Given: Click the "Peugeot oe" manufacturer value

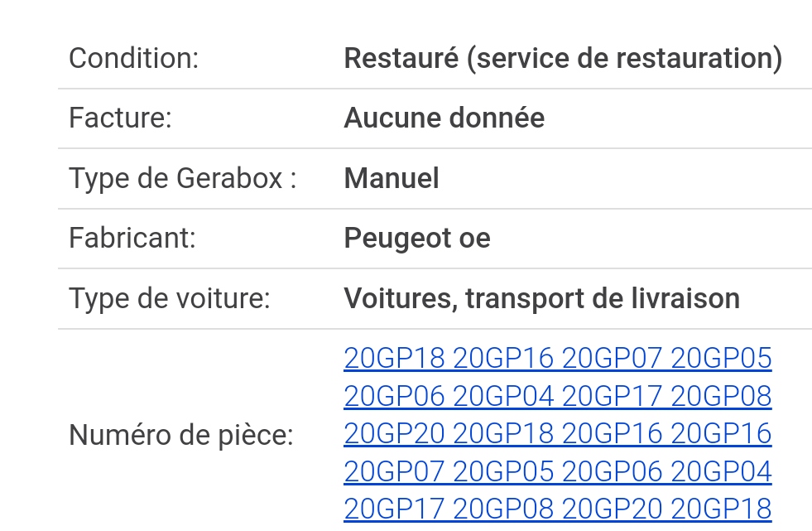Looking at the screenshot, I should (417, 239).
